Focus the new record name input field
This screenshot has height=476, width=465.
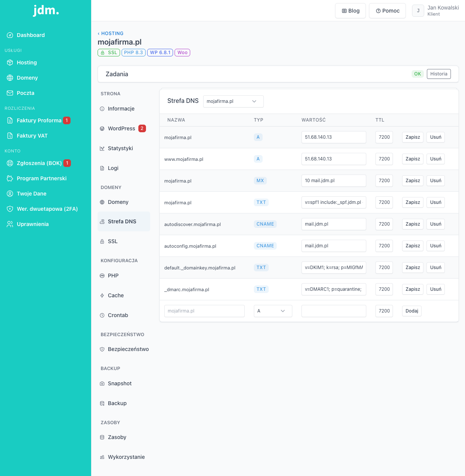tap(204, 311)
